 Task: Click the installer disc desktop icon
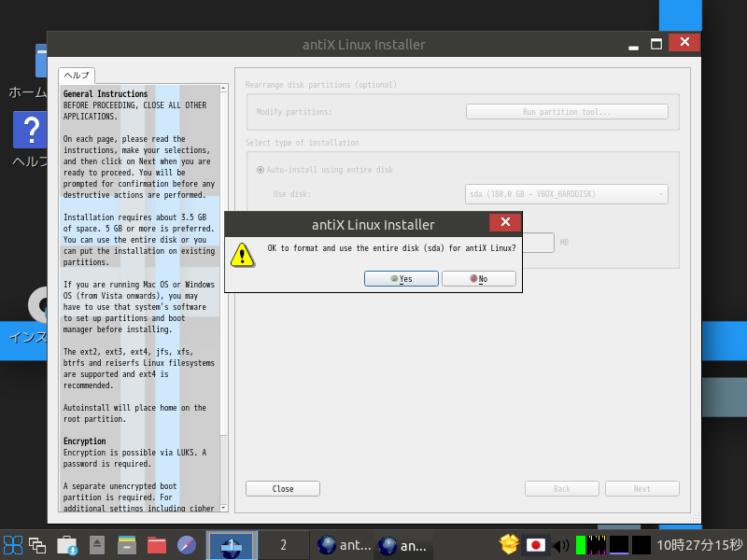pyautogui.click(x=37, y=305)
